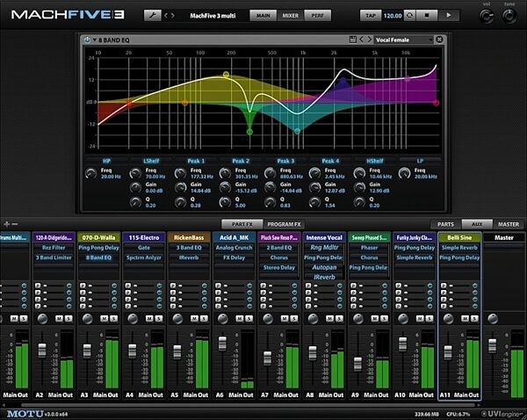The image size is (527, 420).
Task: Stop playback with the stop button
Action: (x=427, y=16)
